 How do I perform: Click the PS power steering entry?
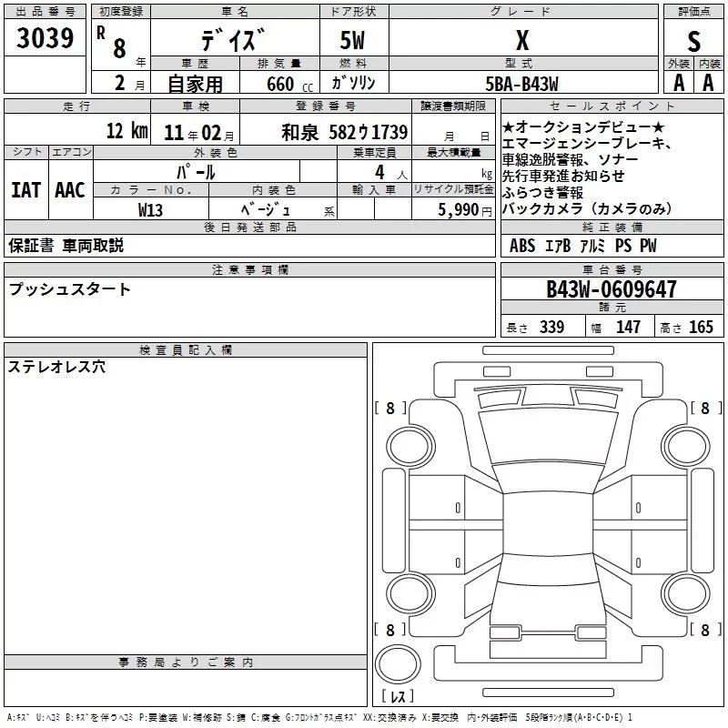click(623, 246)
